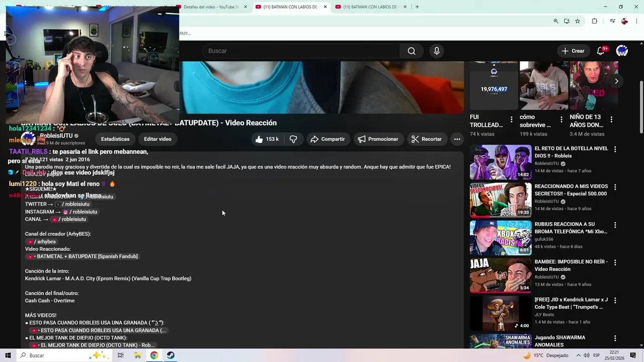Open BAMBEE IMPOSIBLE NO REÍR thumbnail
Viewport: 644px width, 362px height.
click(501, 276)
